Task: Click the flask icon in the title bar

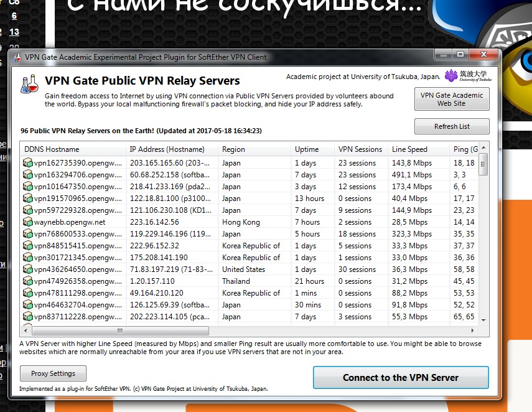Action: 17,57
